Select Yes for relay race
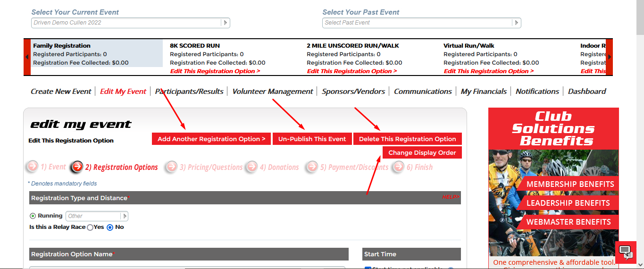Viewport: 644px width, 269px height. pos(90,227)
